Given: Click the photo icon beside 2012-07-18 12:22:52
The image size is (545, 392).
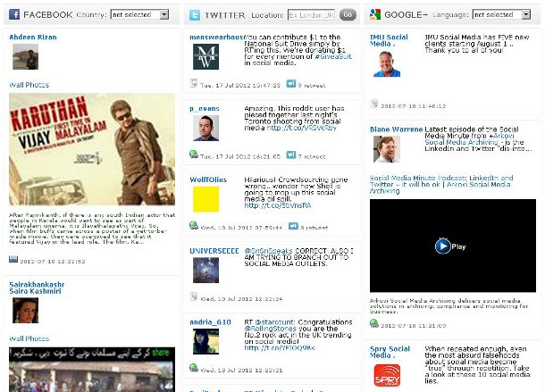Looking at the screenshot, I should tap(13, 259).
